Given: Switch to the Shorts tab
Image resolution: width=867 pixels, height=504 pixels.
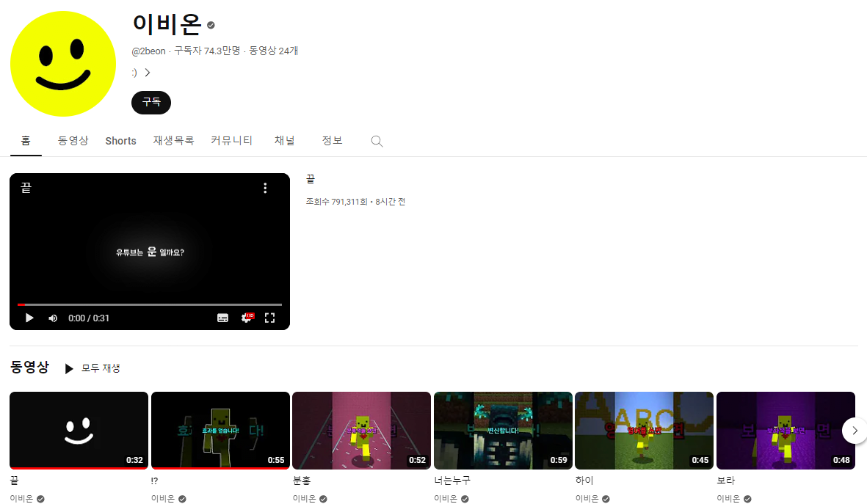Looking at the screenshot, I should [120, 141].
